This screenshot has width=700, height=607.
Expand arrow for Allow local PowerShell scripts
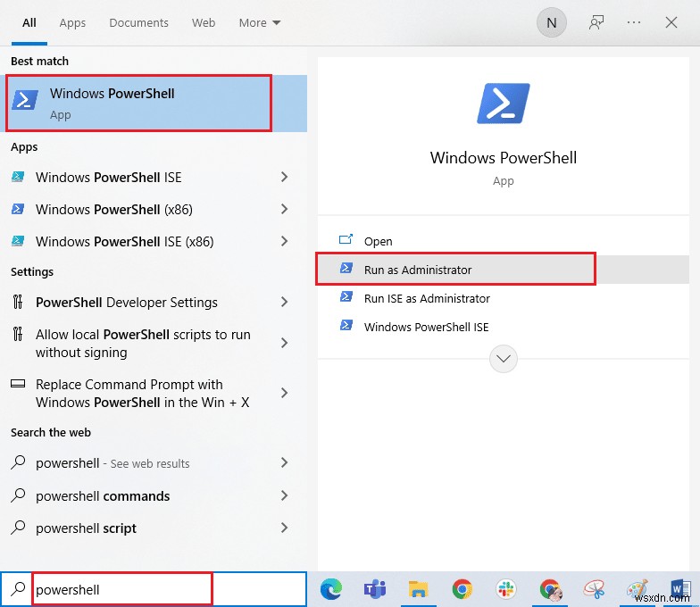click(284, 343)
